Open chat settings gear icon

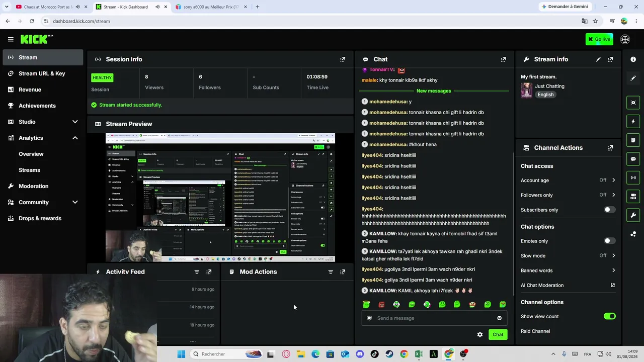[480, 334]
